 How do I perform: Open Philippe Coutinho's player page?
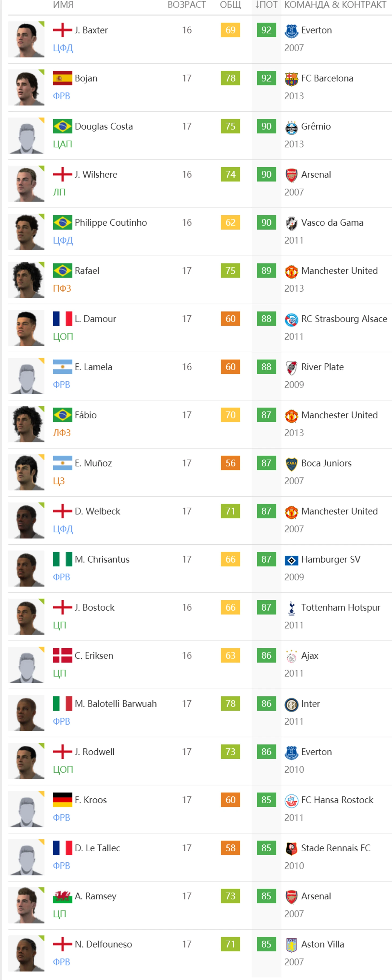(111, 223)
